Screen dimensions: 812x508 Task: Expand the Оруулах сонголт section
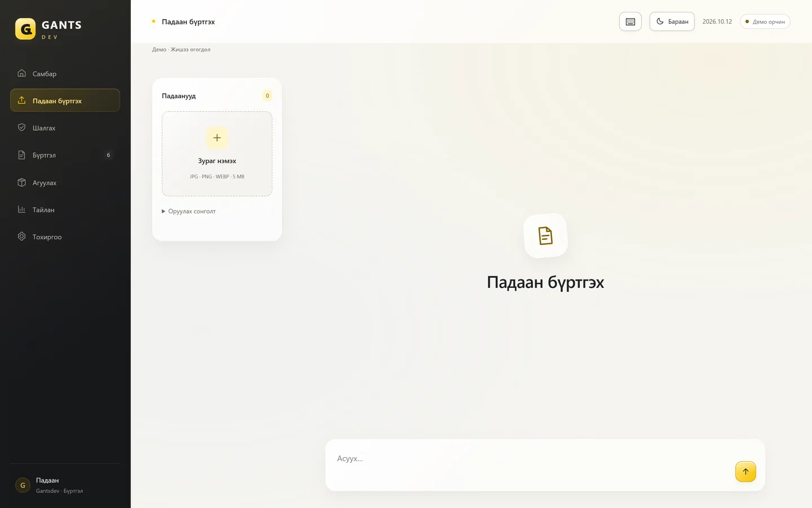pyautogui.click(x=189, y=211)
